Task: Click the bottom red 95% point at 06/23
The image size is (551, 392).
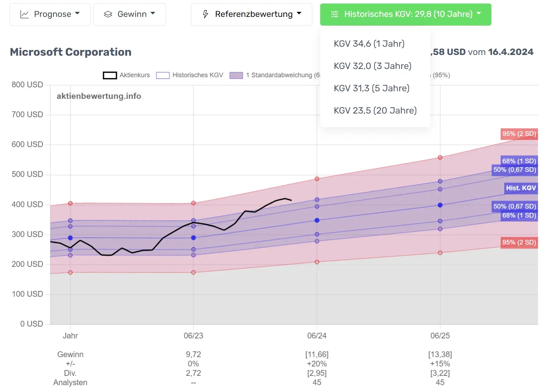Action: coord(193,272)
